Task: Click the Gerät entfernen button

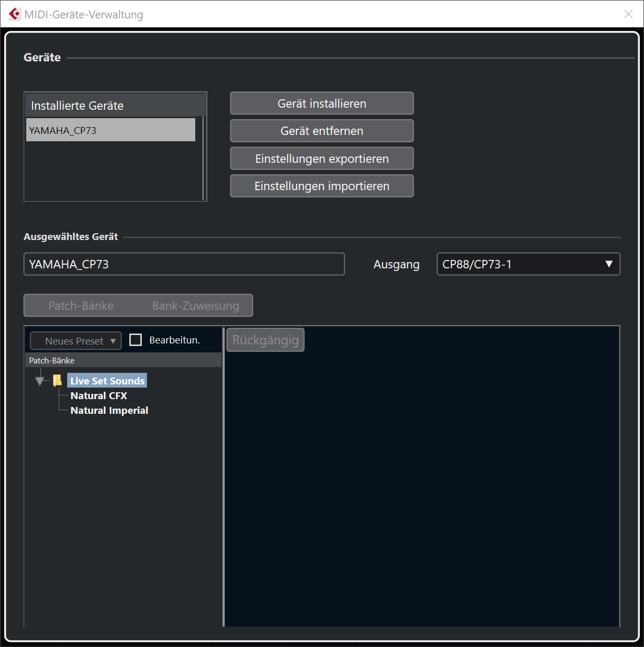Action: [x=322, y=131]
